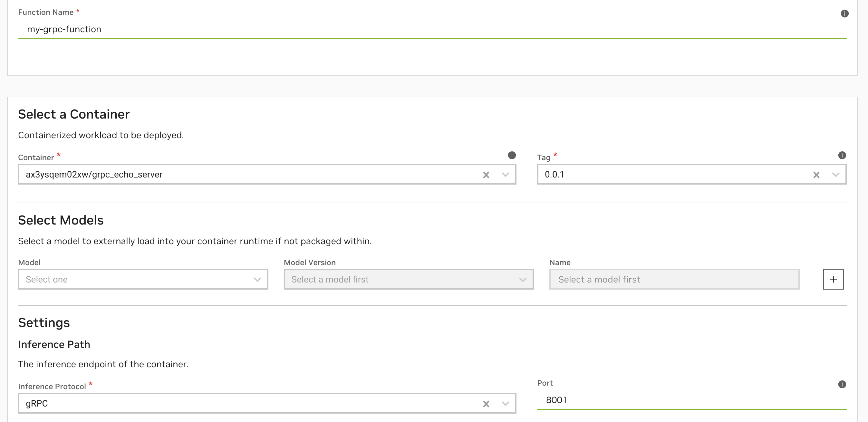
Task: Click the Select a Container heading
Action: click(74, 114)
